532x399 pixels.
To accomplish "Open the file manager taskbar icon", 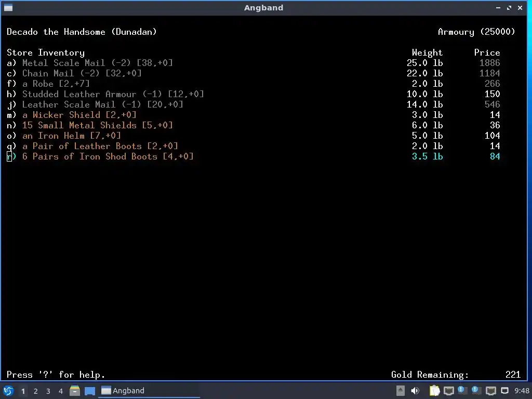I will point(75,391).
